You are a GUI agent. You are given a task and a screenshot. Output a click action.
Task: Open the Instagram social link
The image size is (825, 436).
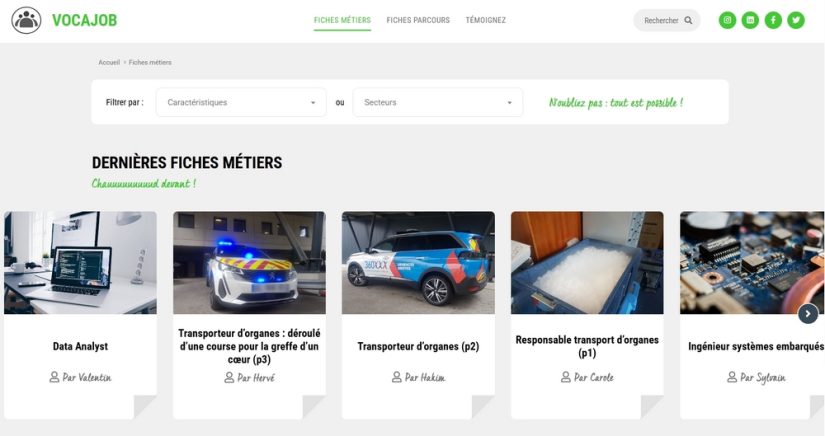(x=727, y=20)
